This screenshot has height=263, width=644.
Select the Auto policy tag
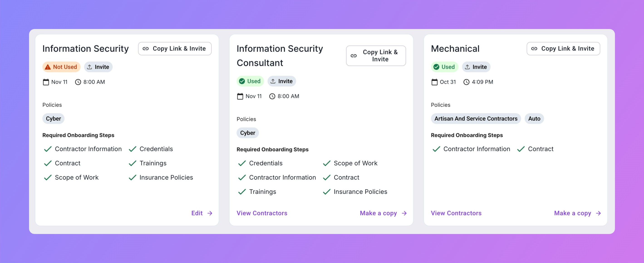click(x=534, y=119)
